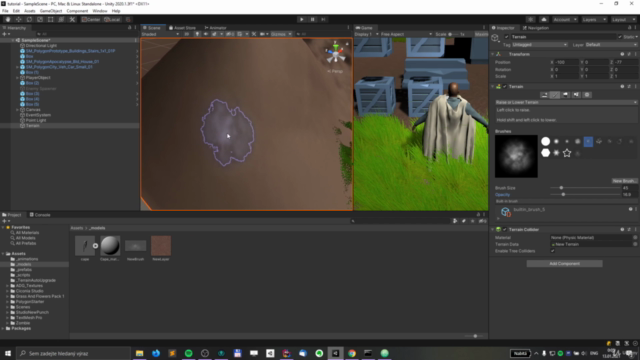Open the GameObject menu
The width and height of the screenshot is (640, 360).
click(x=51, y=11)
